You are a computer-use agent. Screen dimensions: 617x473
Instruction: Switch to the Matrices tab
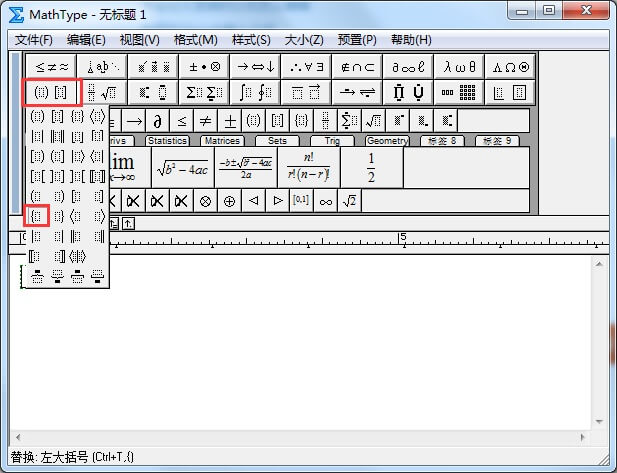(222, 141)
